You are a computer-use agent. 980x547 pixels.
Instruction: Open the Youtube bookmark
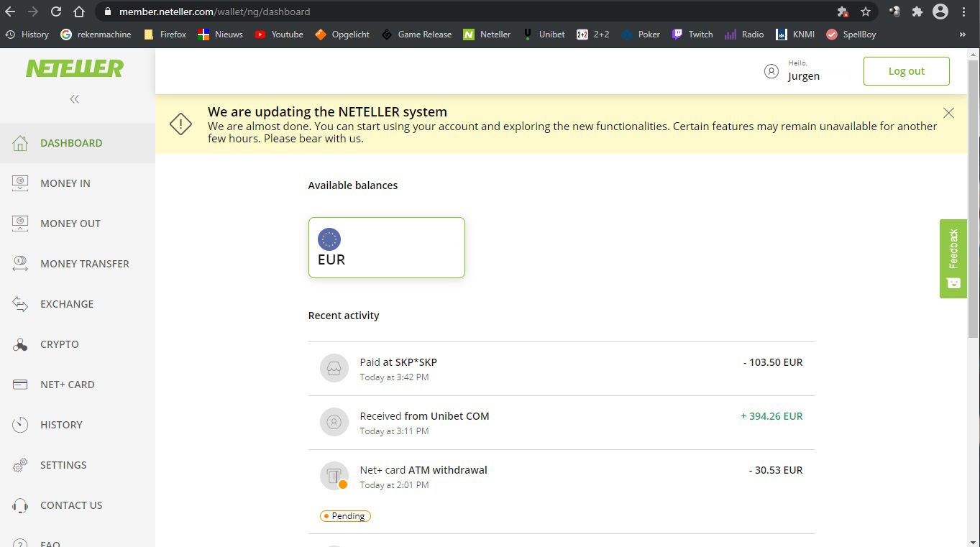pyautogui.click(x=279, y=35)
